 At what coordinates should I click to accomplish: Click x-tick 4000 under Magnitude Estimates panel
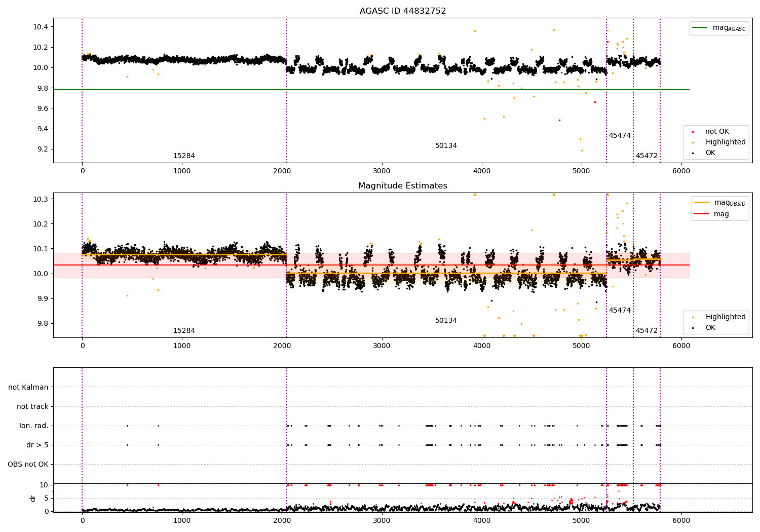click(x=481, y=346)
